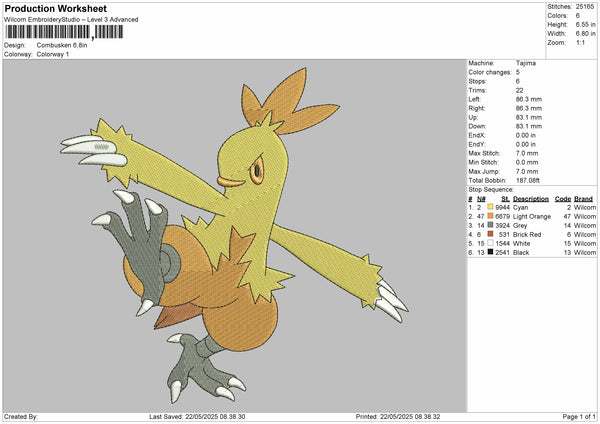This screenshot has height=424, width=600.
Task: Click the EndX value '0.00 in'
Action: [526, 135]
